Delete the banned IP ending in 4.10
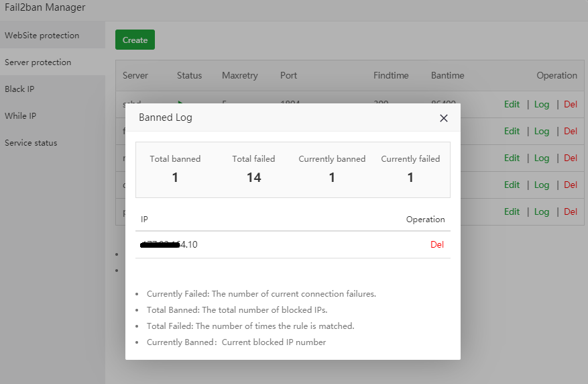Image resolution: width=588 pixels, height=384 pixels. 436,244
